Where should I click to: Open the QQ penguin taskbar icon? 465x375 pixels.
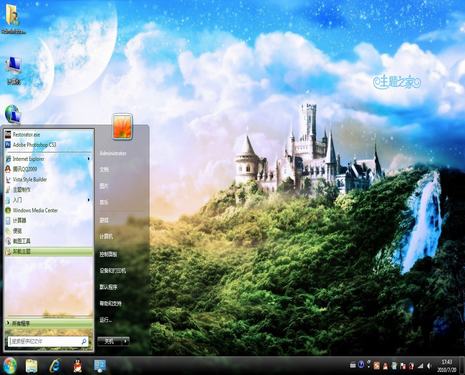(x=78, y=366)
